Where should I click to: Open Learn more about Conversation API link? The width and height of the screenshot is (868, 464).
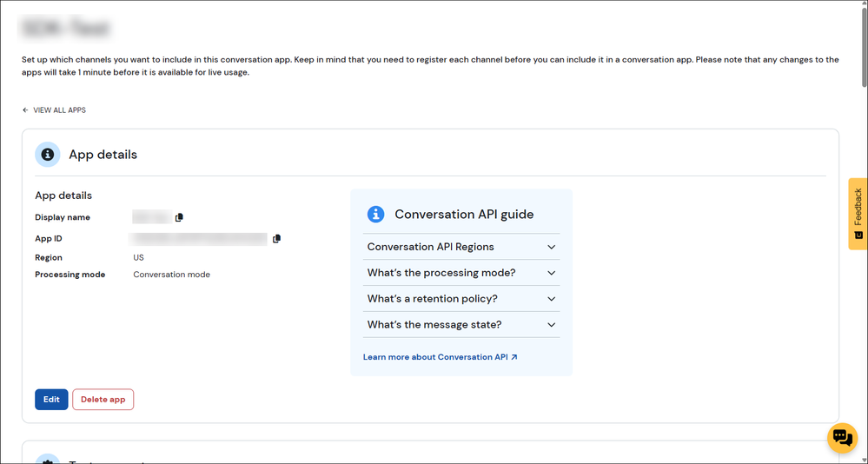[x=434, y=357]
